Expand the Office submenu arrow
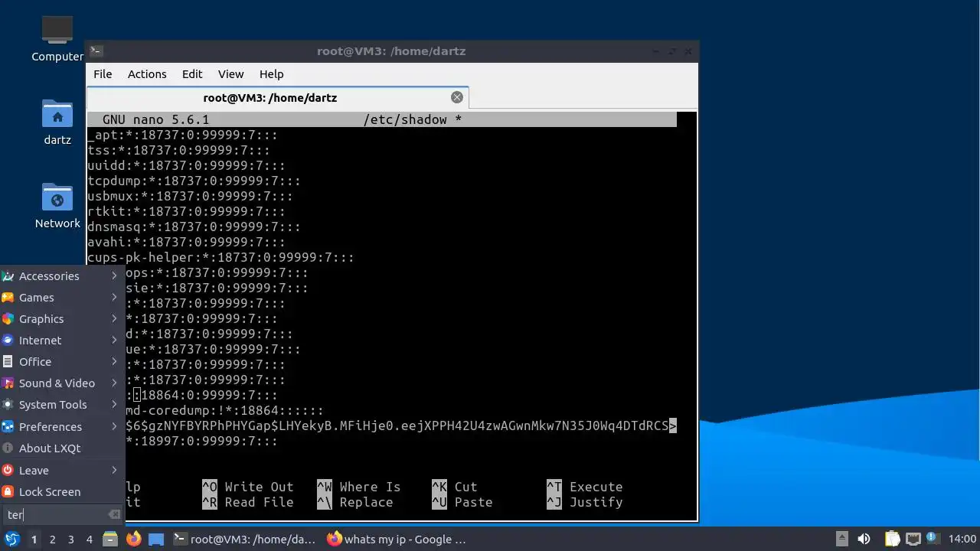Image resolution: width=980 pixels, height=551 pixels. tap(114, 362)
